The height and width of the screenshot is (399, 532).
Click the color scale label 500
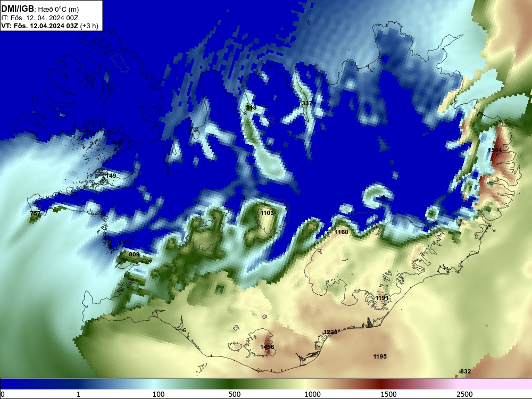click(235, 394)
